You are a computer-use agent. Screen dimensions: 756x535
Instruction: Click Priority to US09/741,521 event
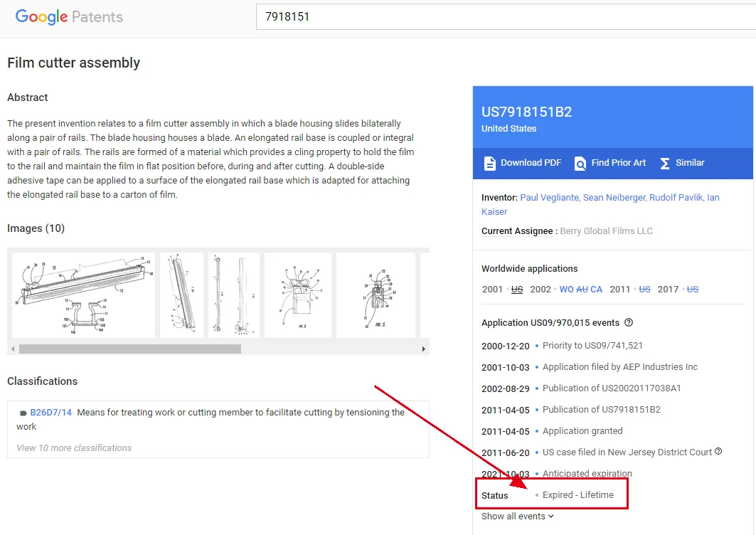click(x=592, y=346)
